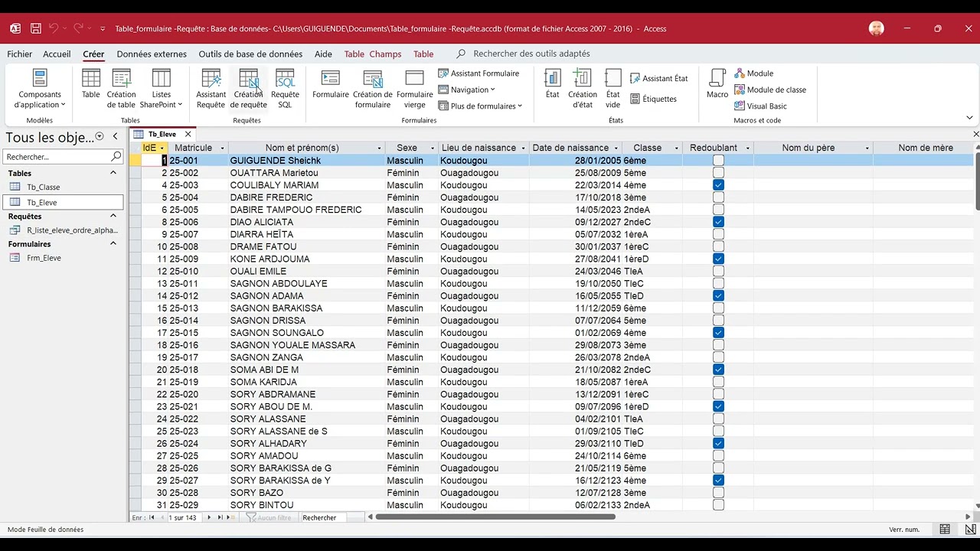Open Outils de base de données tab

[250, 54]
